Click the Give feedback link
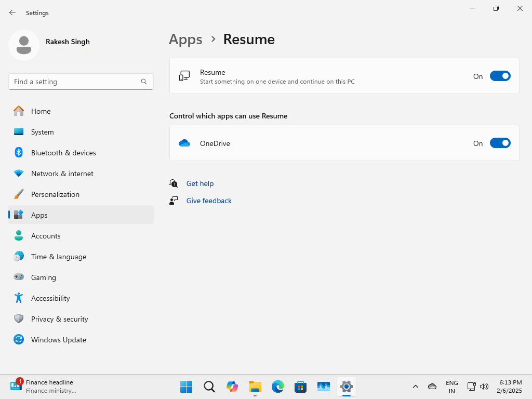This screenshot has width=532, height=399. [208, 201]
